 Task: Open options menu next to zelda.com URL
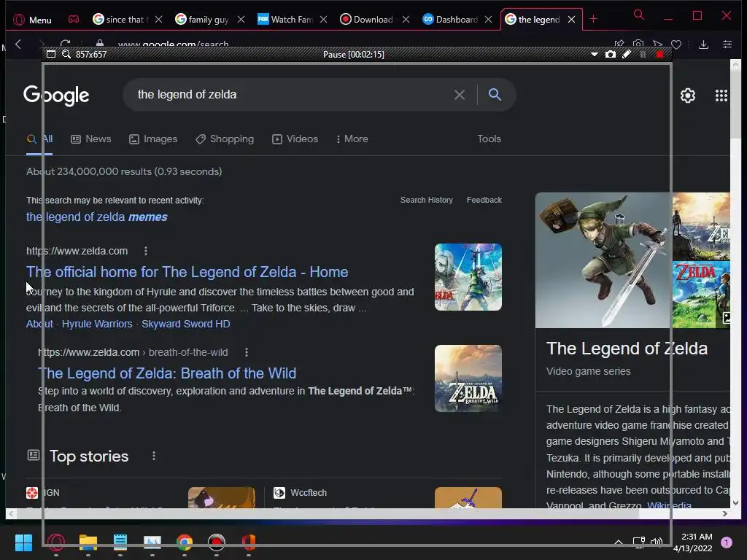(x=146, y=251)
